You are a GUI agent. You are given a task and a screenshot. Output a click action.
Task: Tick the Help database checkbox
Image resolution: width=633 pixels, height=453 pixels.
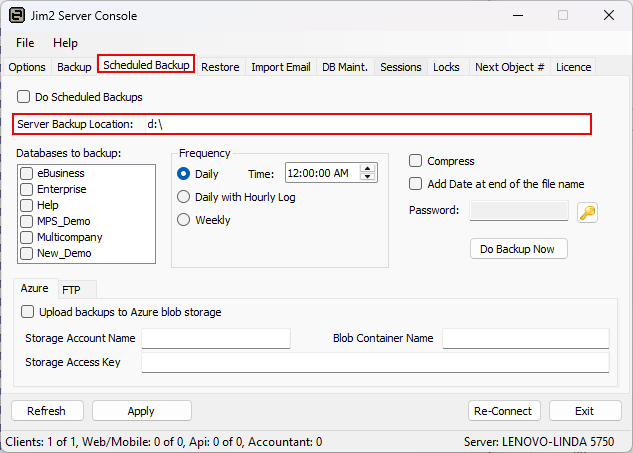tap(27, 205)
